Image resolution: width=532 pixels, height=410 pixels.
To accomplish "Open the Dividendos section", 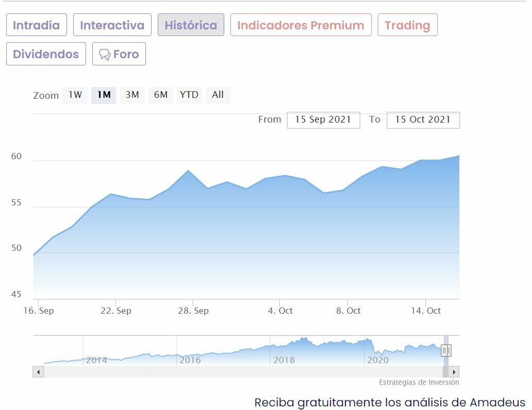I will click(x=46, y=54).
